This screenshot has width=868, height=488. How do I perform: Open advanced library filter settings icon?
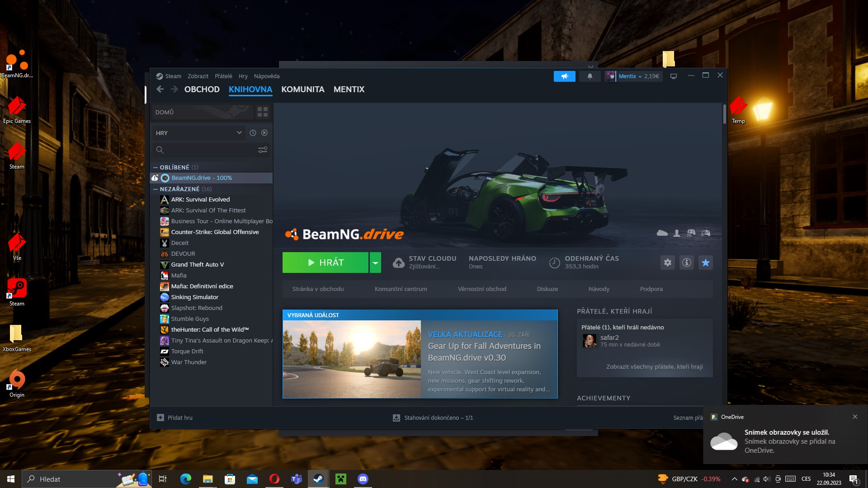coord(263,150)
